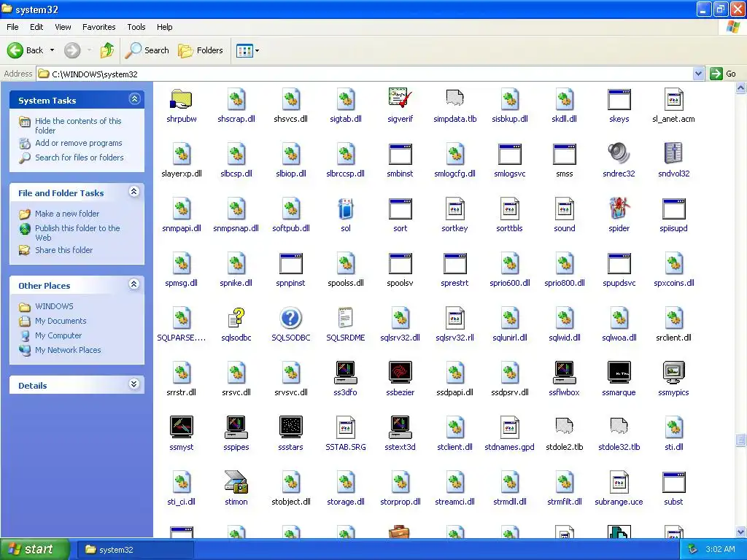Open the Help menu
This screenshot has width=747, height=560.
tap(164, 27)
